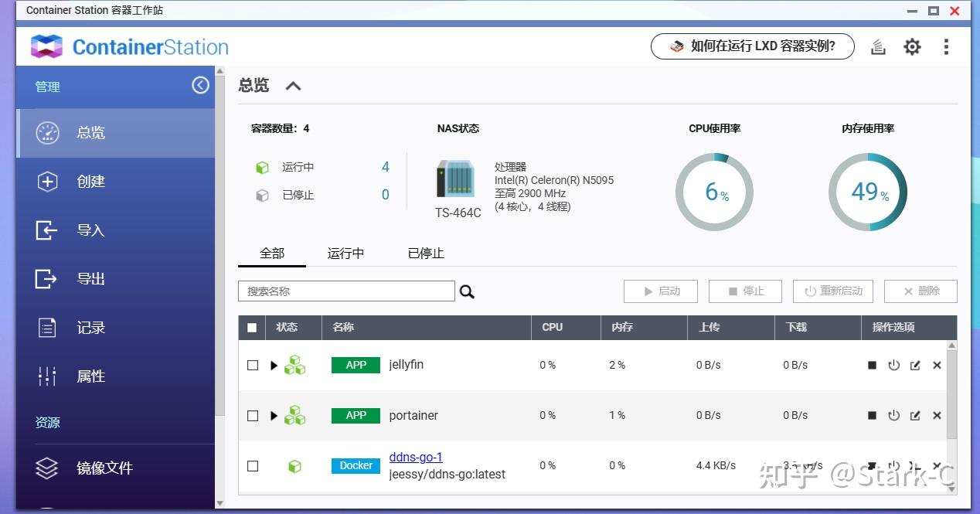Switch to the 运行中 (Running) tab
The image size is (980, 514).
click(x=345, y=253)
